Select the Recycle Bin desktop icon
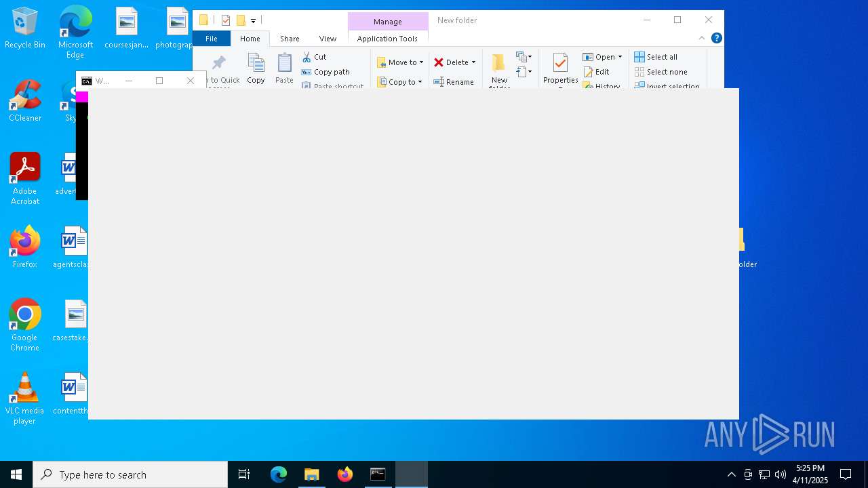Screen dimensions: 868x488 [25, 28]
